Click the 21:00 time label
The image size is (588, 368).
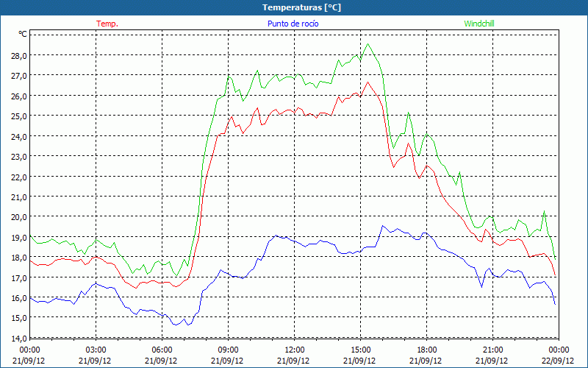click(x=492, y=350)
